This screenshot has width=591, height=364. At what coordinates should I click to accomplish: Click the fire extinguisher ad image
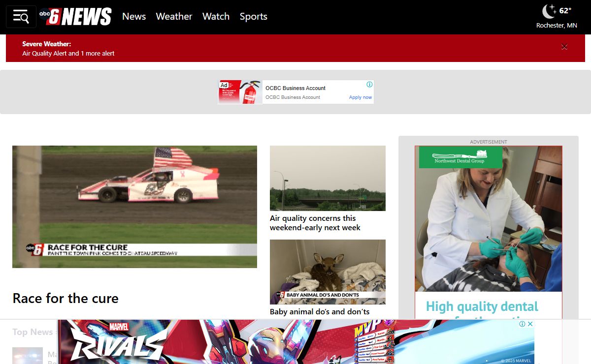click(240, 92)
